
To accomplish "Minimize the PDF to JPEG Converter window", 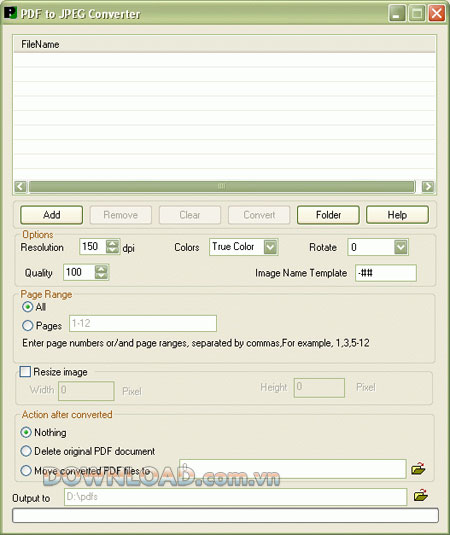I will tap(397, 14).
